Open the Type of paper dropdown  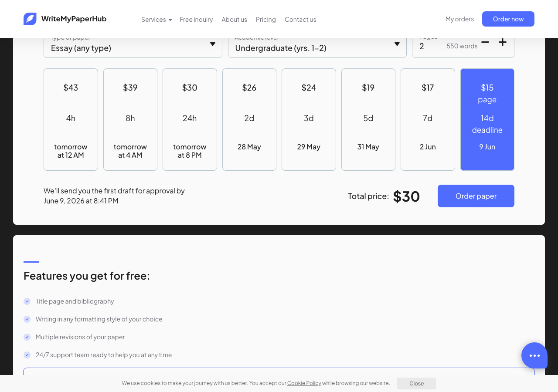(133, 47)
